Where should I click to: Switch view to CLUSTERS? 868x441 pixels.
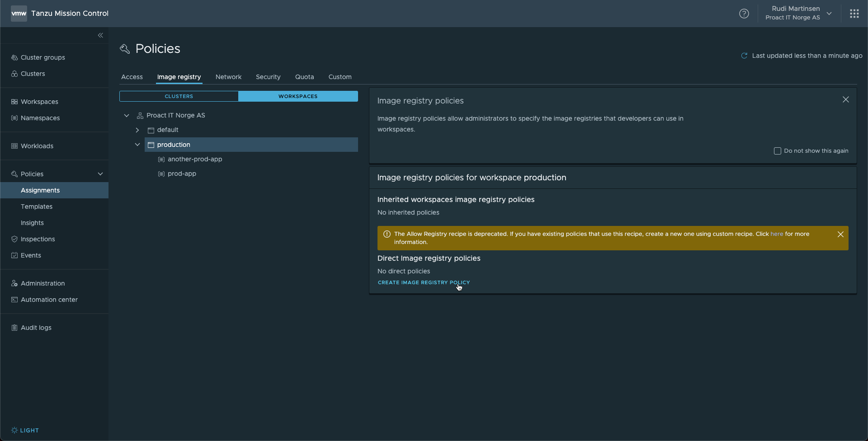pyautogui.click(x=179, y=96)
